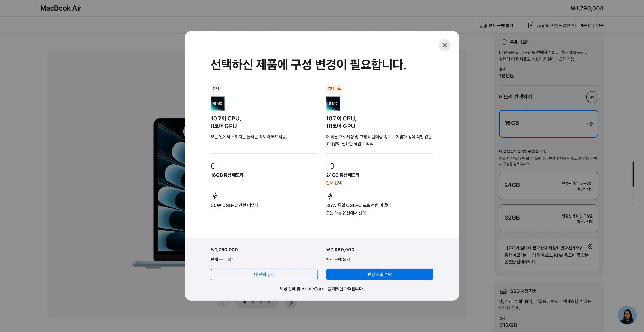Select the 16GB memory option
This screenshot has width=644, height=332.
pos(548,124)
